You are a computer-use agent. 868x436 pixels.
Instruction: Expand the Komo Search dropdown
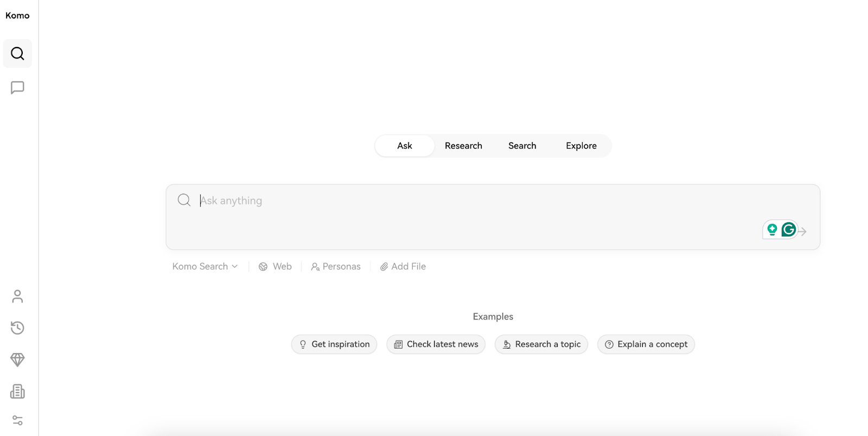point(205,266)
